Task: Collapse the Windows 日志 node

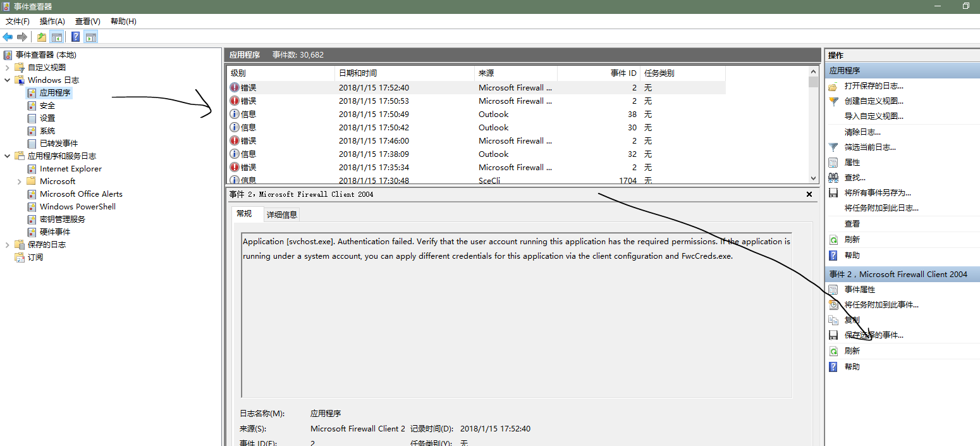Action: (8, 80)
